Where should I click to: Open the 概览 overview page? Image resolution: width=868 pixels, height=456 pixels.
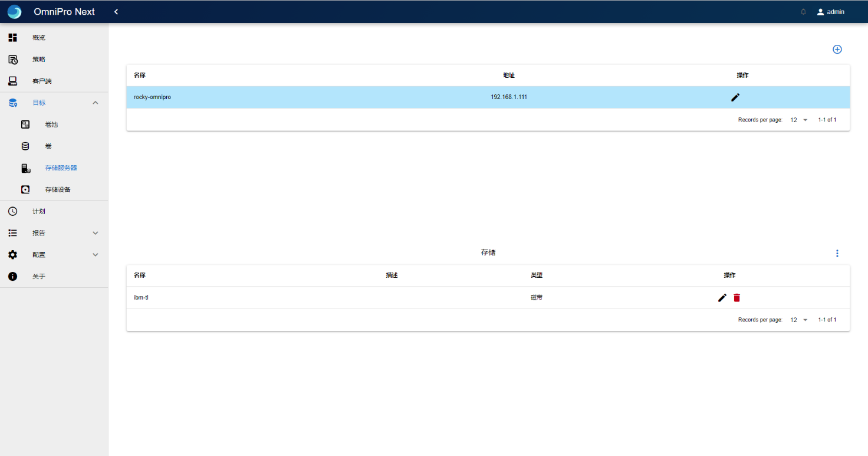(x=39, y=38)
